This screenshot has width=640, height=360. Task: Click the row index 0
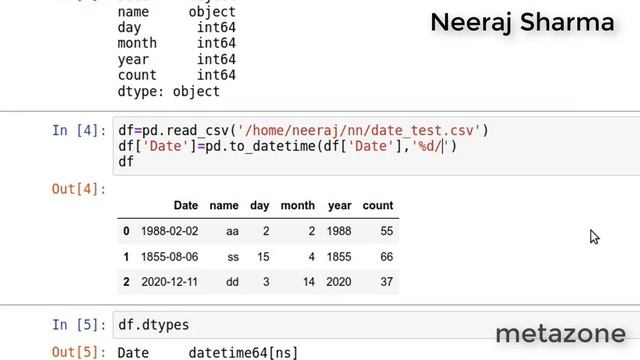(126, 231)
